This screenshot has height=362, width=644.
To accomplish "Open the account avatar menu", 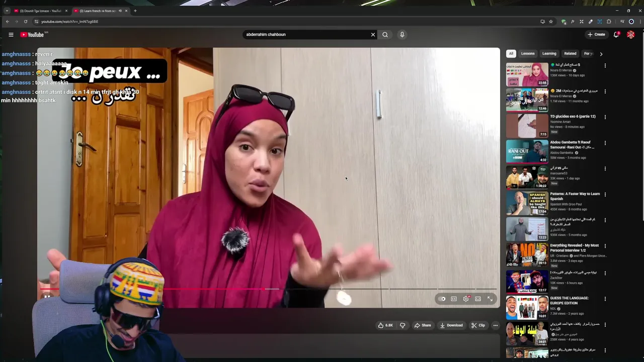I will [x=631, y=35].
